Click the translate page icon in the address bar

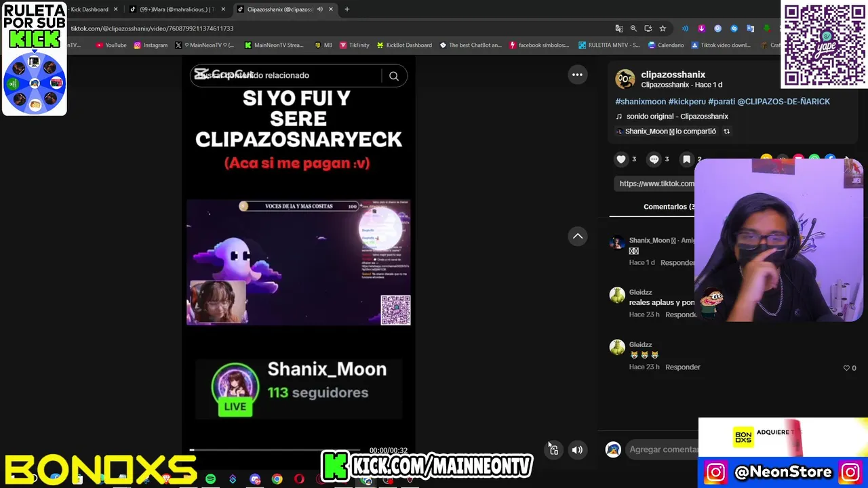tap(619, 28)
